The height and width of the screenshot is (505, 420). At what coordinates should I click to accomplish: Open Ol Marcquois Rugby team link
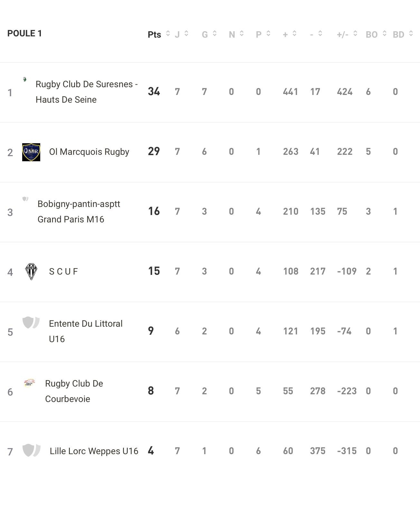point(89,152)
